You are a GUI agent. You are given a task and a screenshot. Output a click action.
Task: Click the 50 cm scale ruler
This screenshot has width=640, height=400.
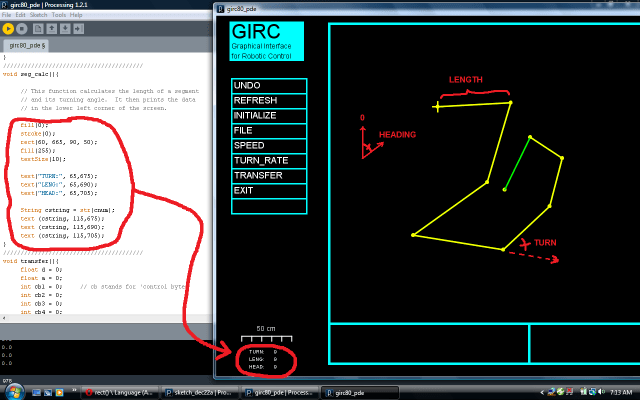pos(267,338)
